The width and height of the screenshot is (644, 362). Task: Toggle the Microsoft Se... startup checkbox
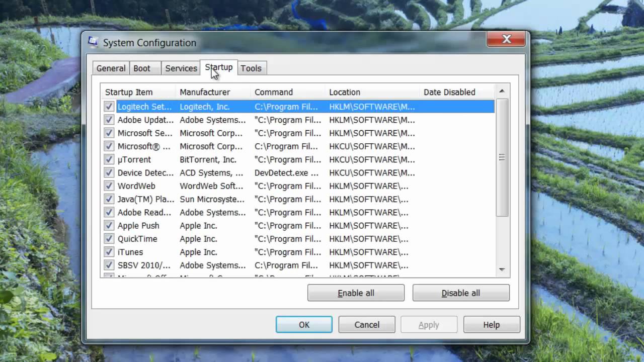point(109,133)
